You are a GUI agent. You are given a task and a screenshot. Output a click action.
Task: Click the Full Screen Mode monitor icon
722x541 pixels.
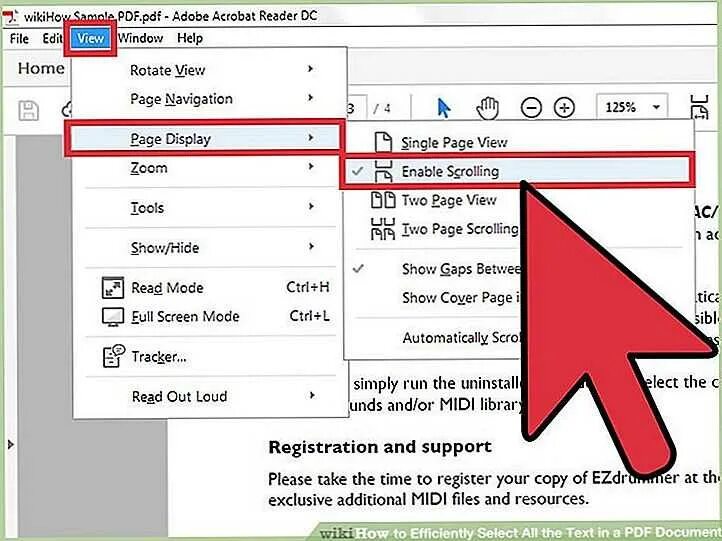(x=113, y=317)
